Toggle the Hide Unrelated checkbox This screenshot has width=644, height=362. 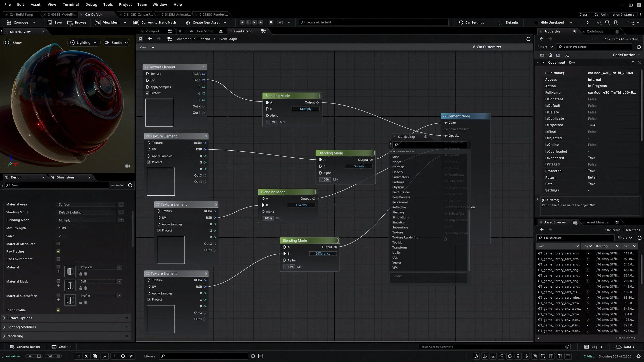537,22
